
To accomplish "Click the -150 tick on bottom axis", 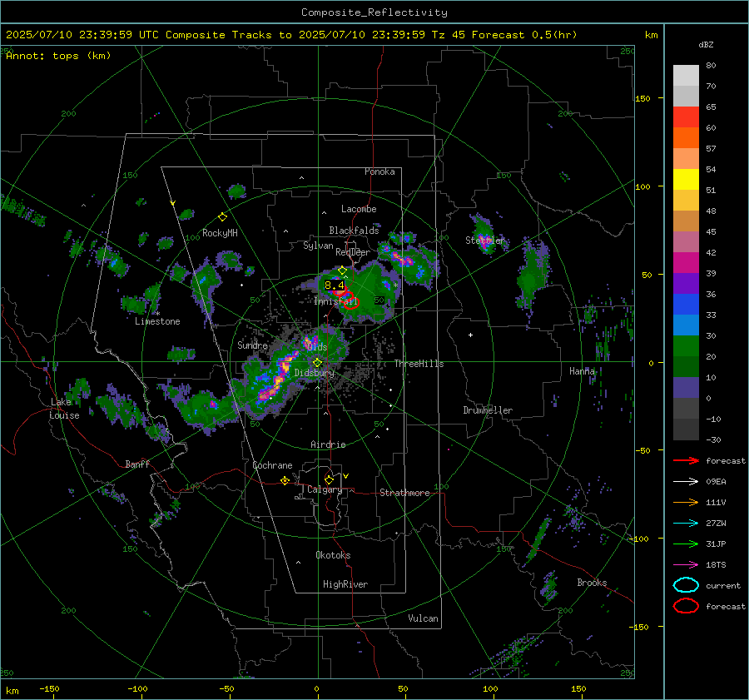I will pyautogui.click(x=49, y=688).
